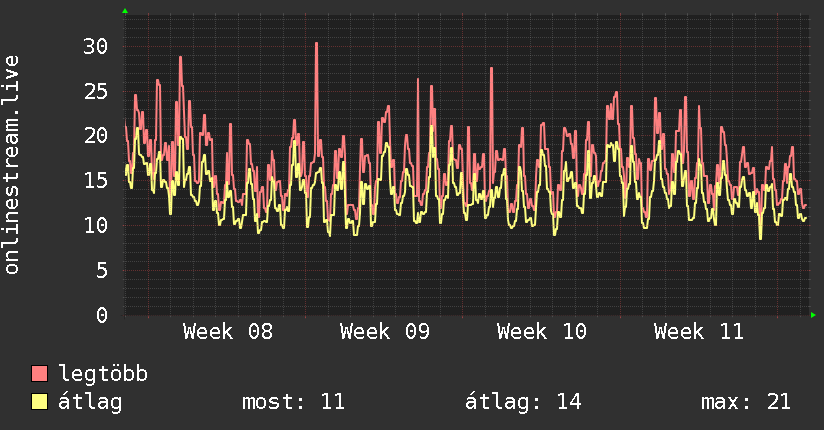
Task: Click the Week 11 axis label
Action: 698,332
